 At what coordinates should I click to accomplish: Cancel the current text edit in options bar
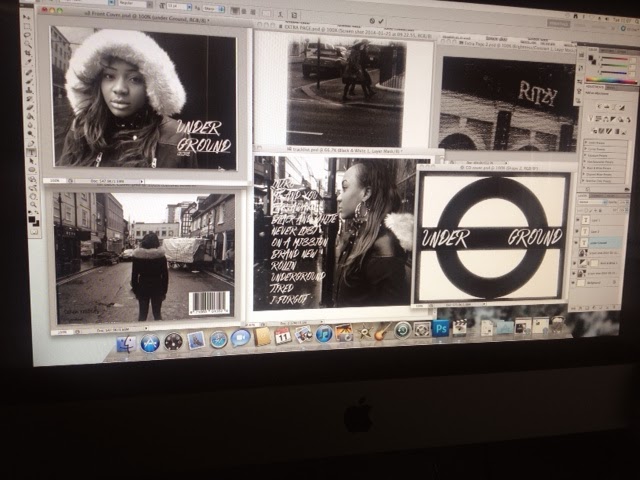point(372,21)
